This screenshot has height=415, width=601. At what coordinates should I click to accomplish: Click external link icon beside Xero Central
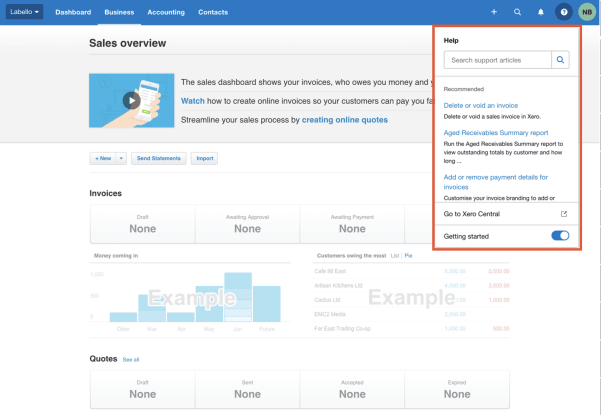[x=563, y=214]
